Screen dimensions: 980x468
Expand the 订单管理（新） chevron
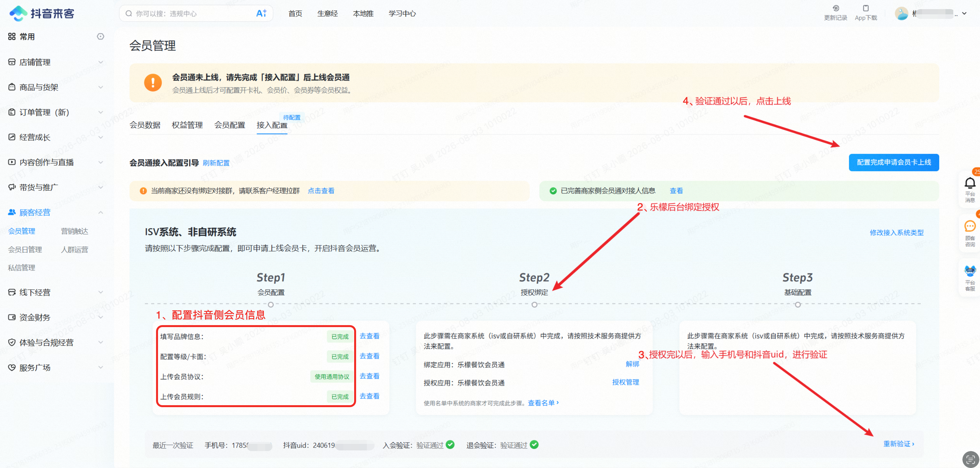[x=101, y=112]
